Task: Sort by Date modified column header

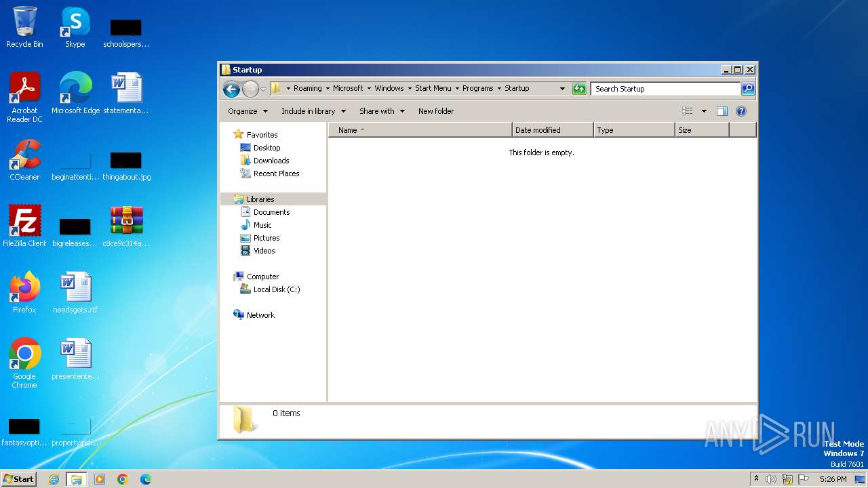Action: click(553, 130)
